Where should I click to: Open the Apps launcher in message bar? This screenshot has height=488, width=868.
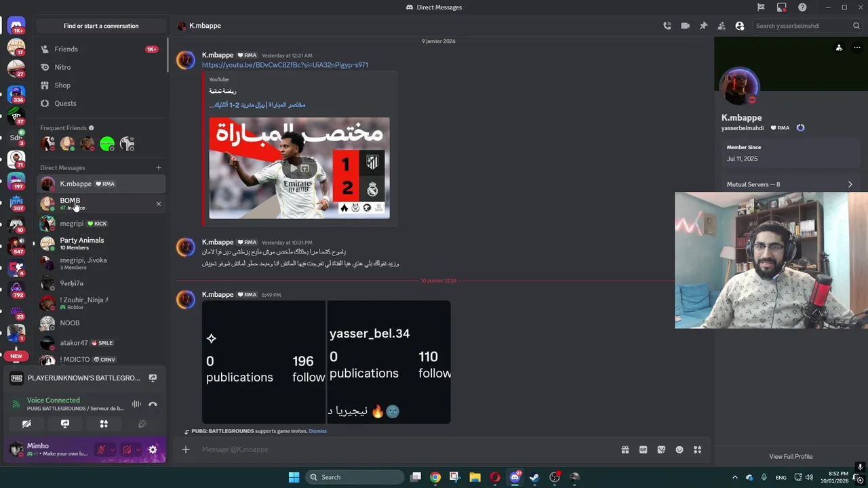click(x=698, y=449)
